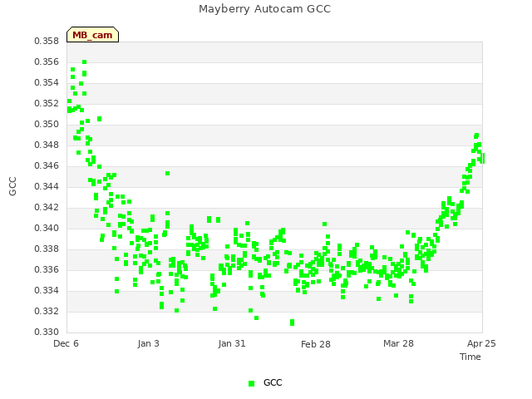This screenshot has height=399, width=532.
Task: Click the 0.336 y-axis tick label
Action: tap(47, 269)
